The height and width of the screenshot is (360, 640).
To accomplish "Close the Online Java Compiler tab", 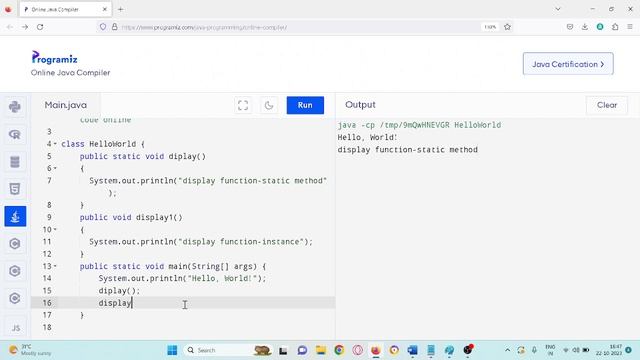I will click(104, 9).
